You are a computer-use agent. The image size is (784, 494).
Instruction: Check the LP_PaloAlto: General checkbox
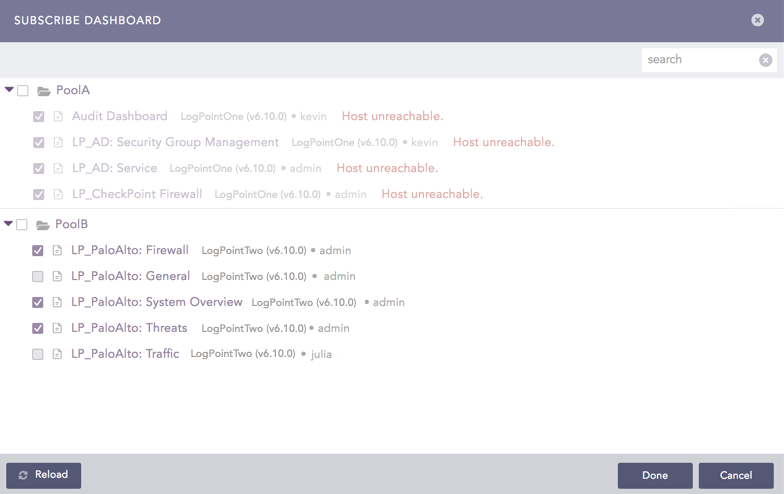38,276
